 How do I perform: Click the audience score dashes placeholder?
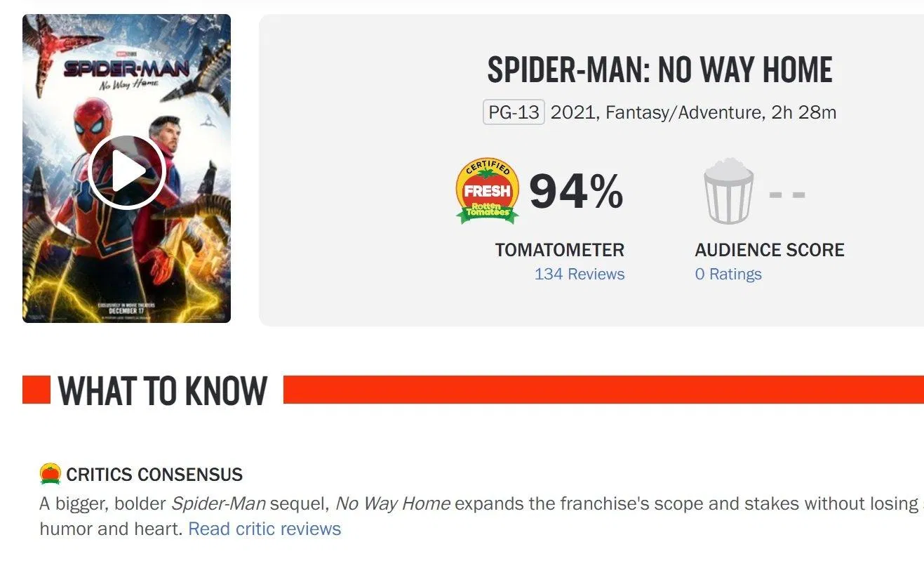pos(787,194)
